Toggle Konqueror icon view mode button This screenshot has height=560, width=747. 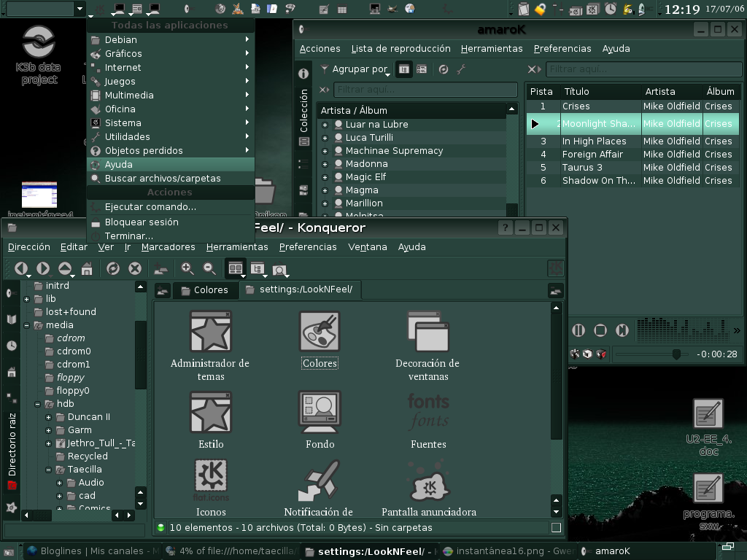click(236, 268)
